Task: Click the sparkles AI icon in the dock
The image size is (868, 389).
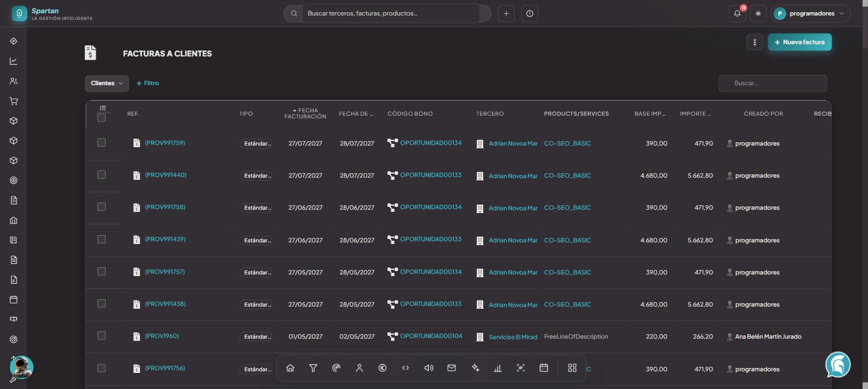Action: (x=475, y=368)
